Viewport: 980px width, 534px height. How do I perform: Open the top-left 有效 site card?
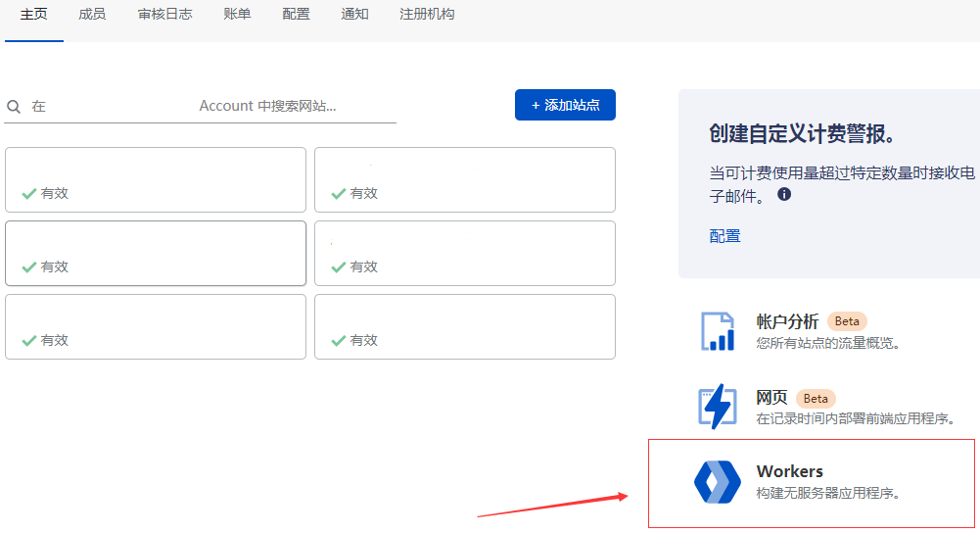tap(156, 179)
